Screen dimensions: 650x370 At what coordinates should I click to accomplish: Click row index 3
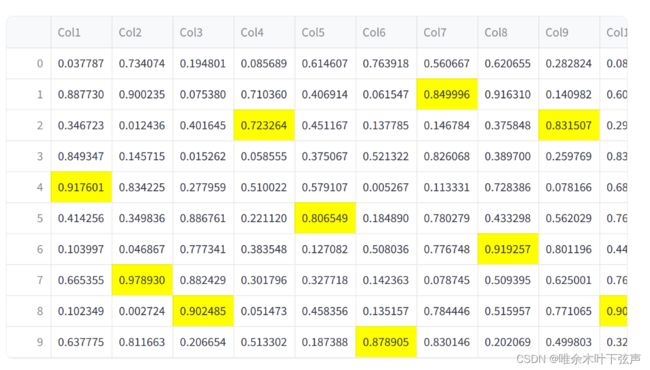29,156
